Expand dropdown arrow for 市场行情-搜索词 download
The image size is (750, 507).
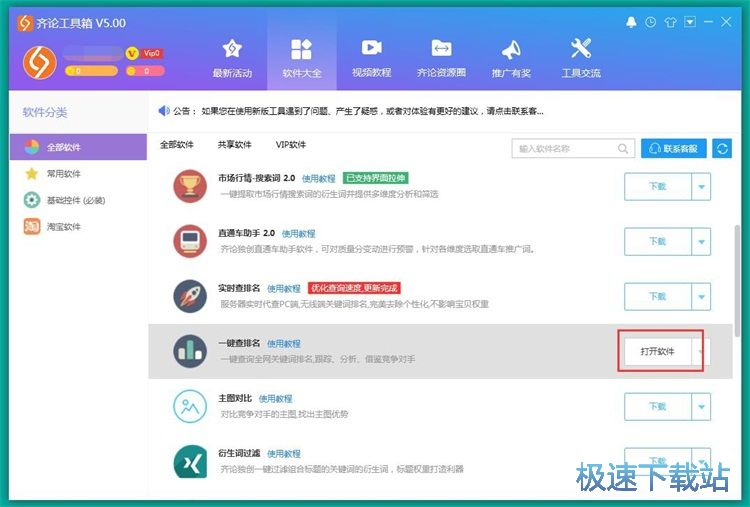click(701, 187)
